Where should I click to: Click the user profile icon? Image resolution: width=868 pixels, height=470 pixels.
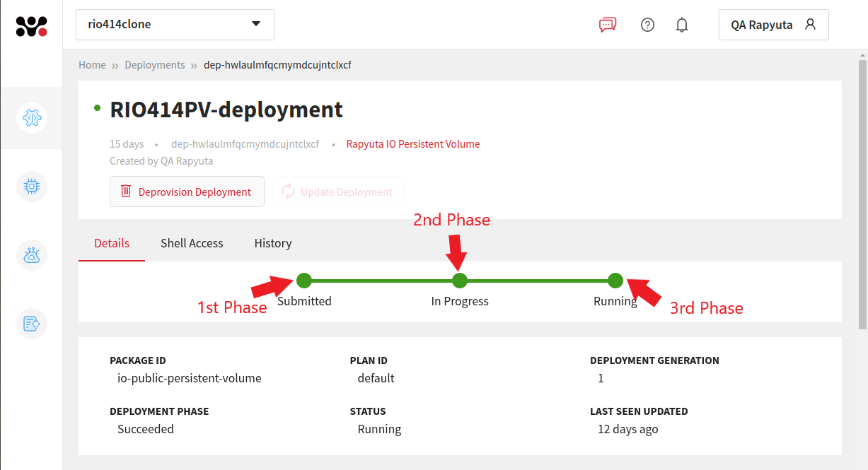point(811,24)
